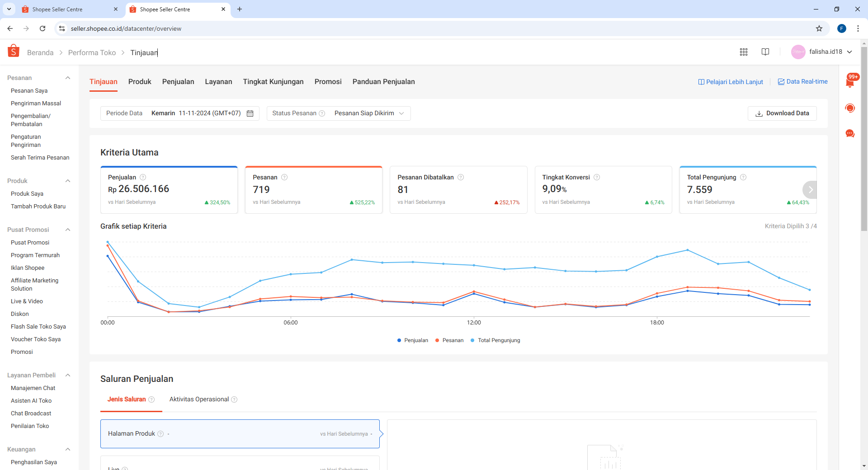Go to Beranda in the breadcrumb
This screenshot has width=868, height=470.
(40, 53)
